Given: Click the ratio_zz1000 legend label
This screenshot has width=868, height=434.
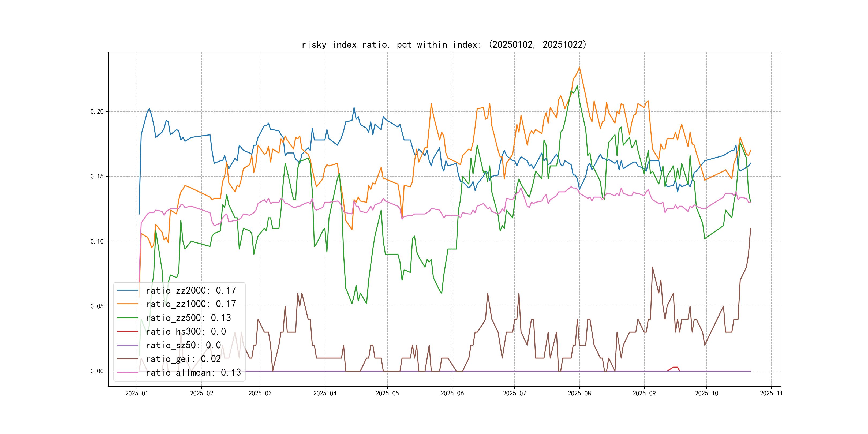Looking at the screenshot, I should point(191,304).
